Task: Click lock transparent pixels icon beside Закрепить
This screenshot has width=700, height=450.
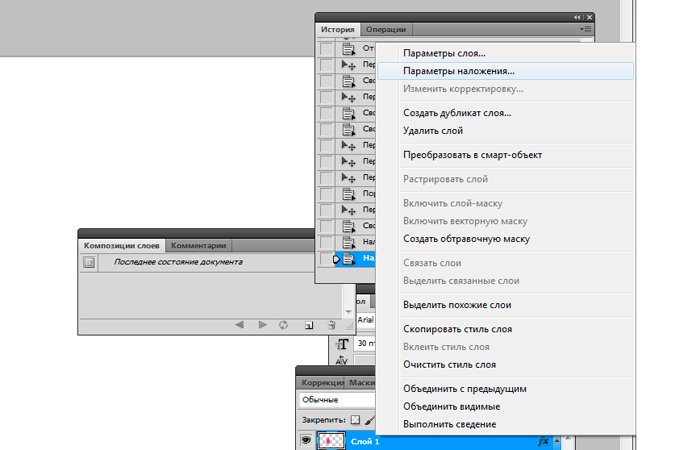Action: pyautogui.click(x=355, y=420)
